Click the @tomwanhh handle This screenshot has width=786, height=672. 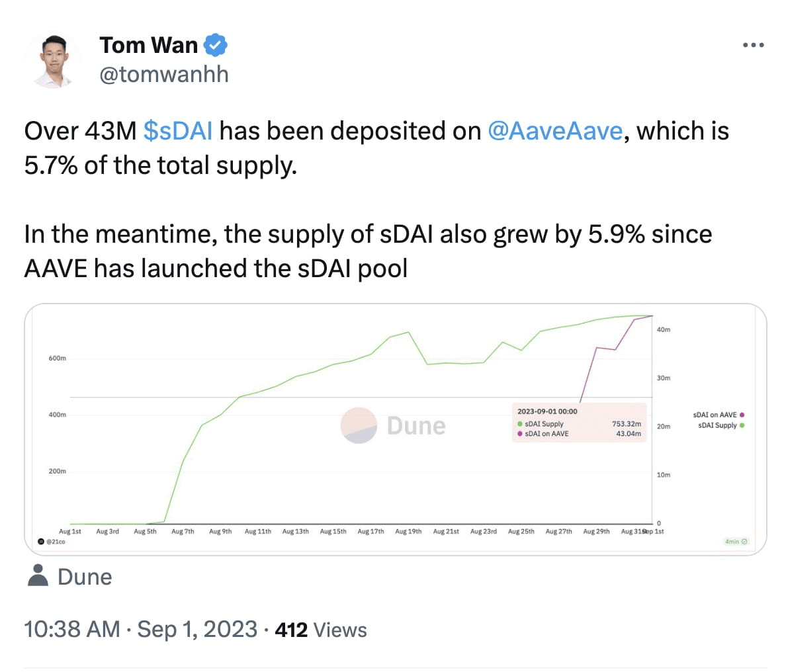(x=163, y=73)
